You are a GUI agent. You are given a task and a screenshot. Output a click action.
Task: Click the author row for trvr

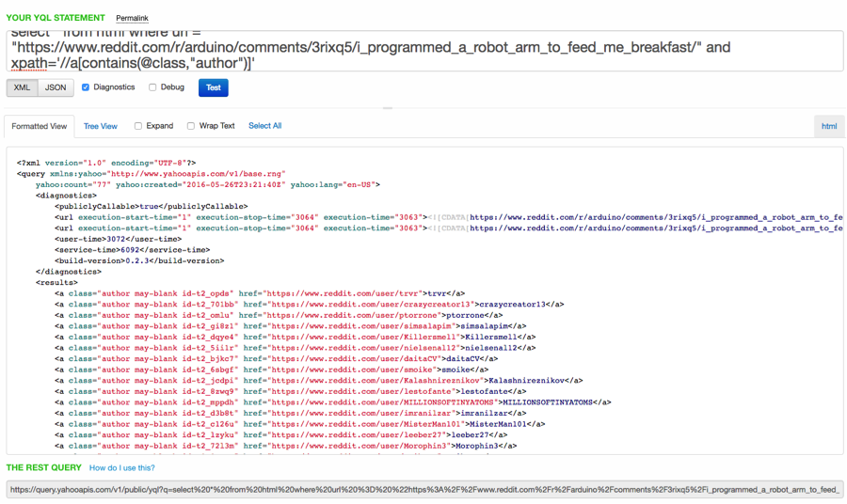pyautogui.click(x=260, y=293)
